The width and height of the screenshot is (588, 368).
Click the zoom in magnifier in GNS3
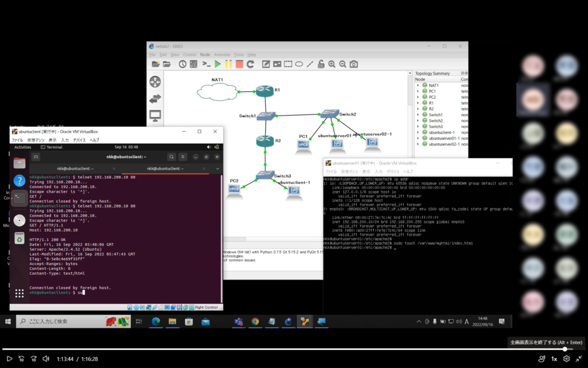(x=331, y=64)
